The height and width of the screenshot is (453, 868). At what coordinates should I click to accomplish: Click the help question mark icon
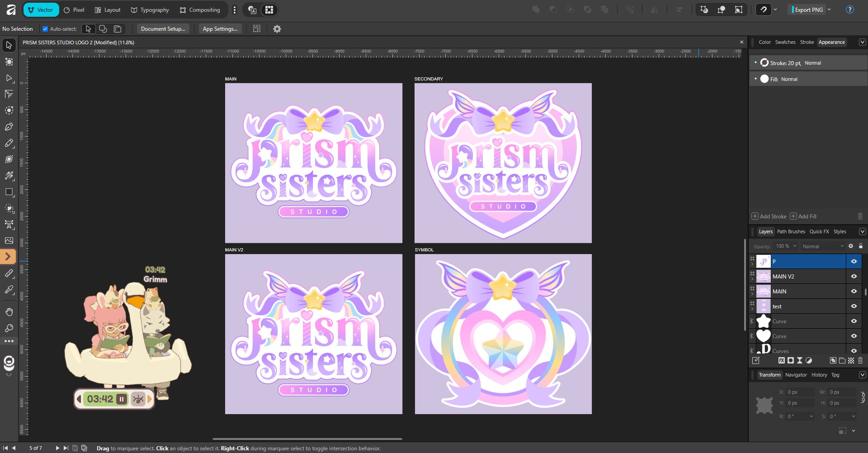[x=849, y=10]
